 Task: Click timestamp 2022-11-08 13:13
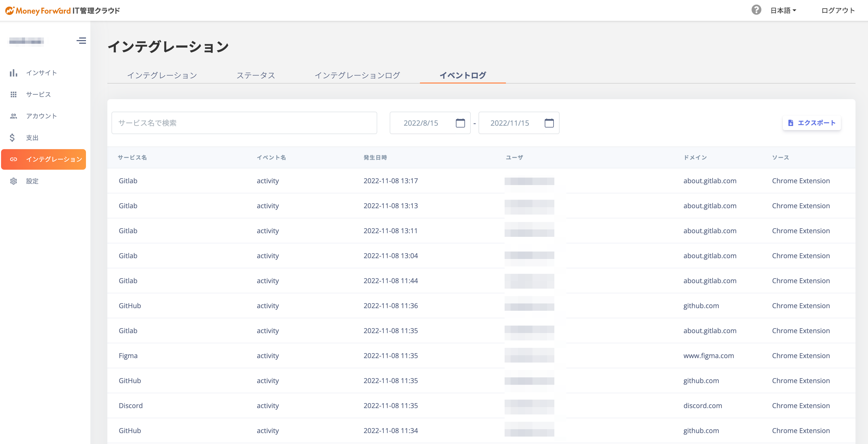click(390, 206)
